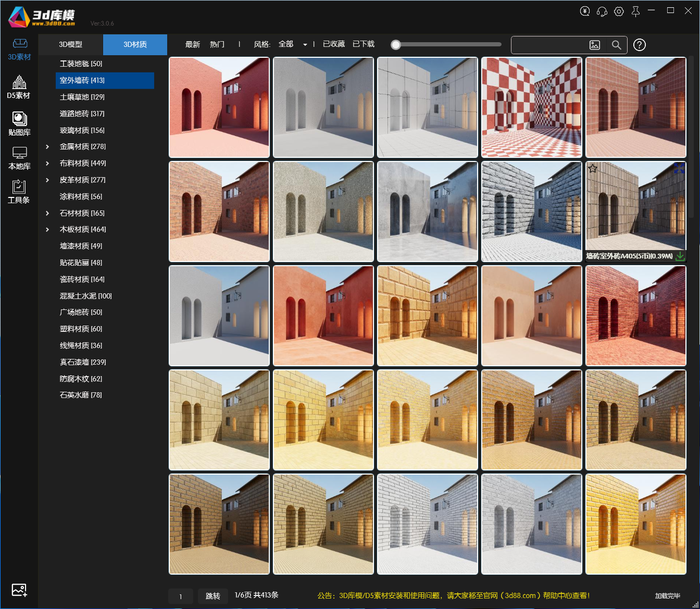The width and height of the screenshot is (700, 609).
Task: Sort by 热门
Action: pyautogui.click(x=217, y=44)
